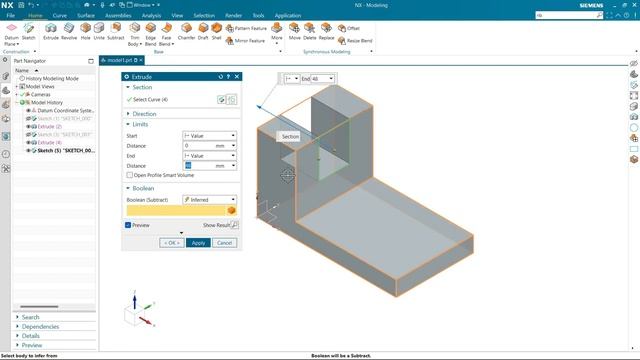
Task: Click the Offset Region tool
Action: pyautogui.click(x=349, y=28)
